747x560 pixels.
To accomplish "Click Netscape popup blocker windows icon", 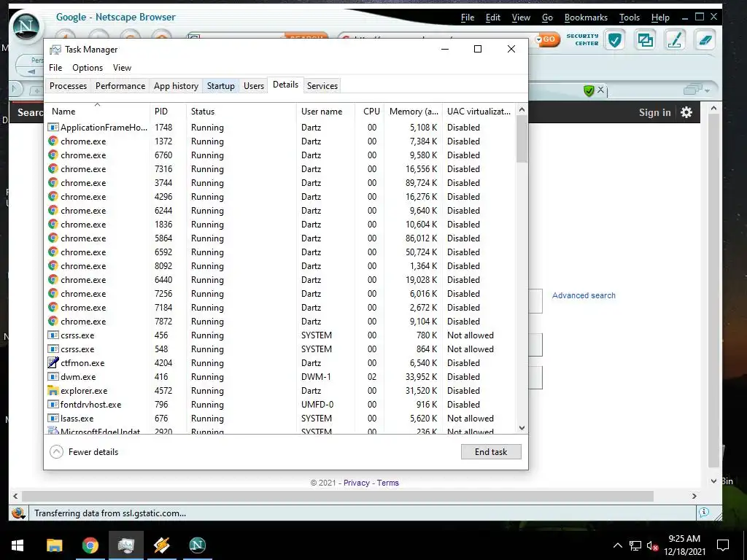I will tap(645, 40).
